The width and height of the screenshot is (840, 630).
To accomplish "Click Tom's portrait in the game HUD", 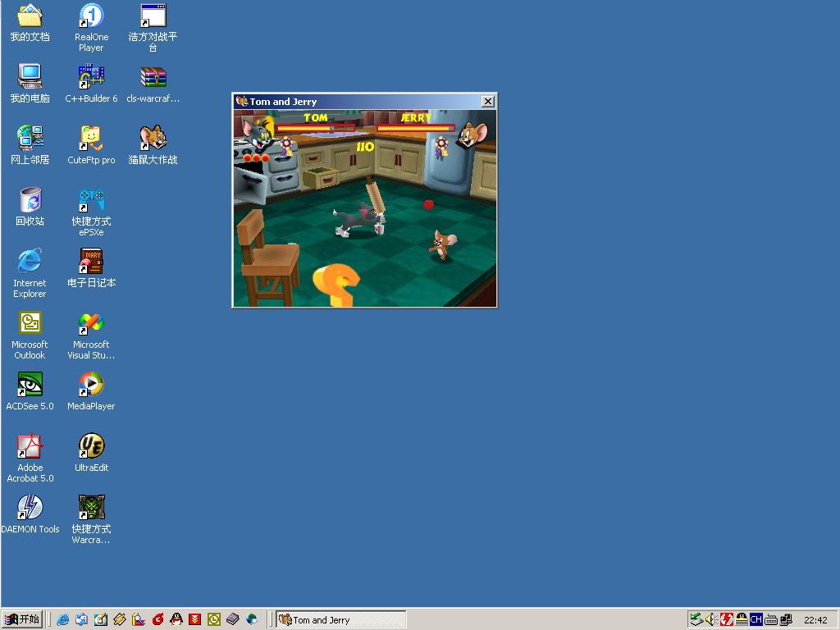I will 257,132.
